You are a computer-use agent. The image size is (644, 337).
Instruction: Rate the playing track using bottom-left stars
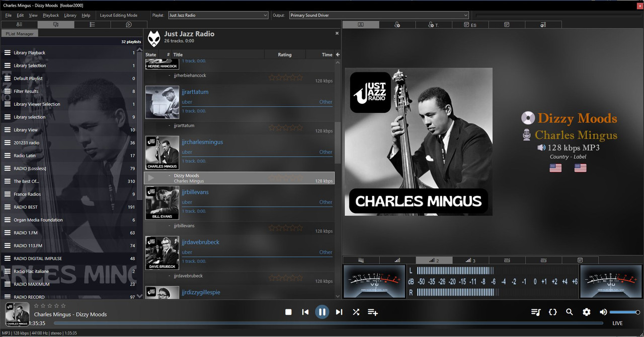click(50, 305)
